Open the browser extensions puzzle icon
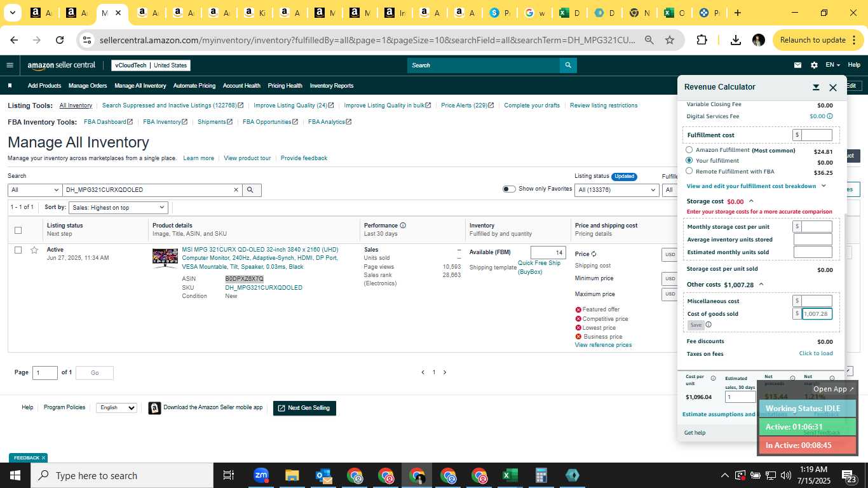This screenshot has width=868, height=488. 702,40
